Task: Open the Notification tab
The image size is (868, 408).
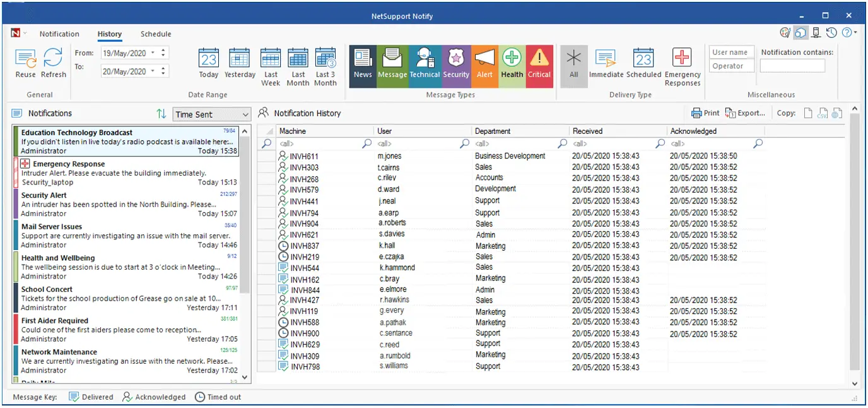Action: [x=60, y=34]
